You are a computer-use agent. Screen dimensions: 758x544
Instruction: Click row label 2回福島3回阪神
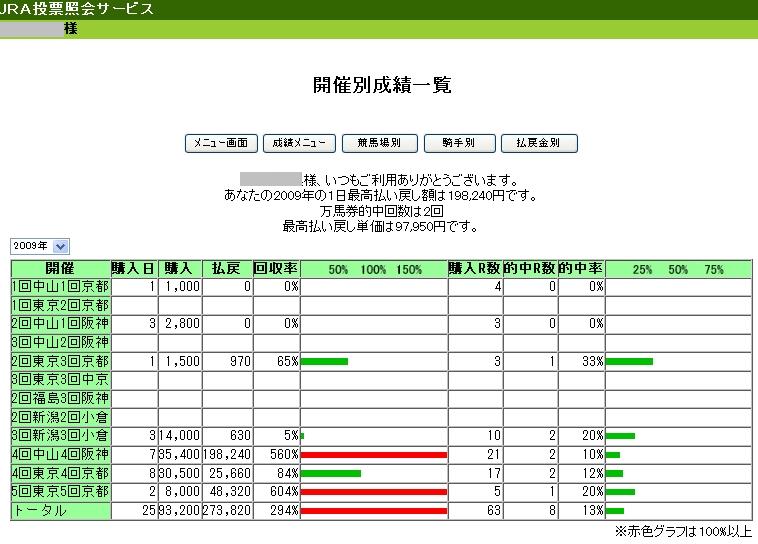(61, 399)
